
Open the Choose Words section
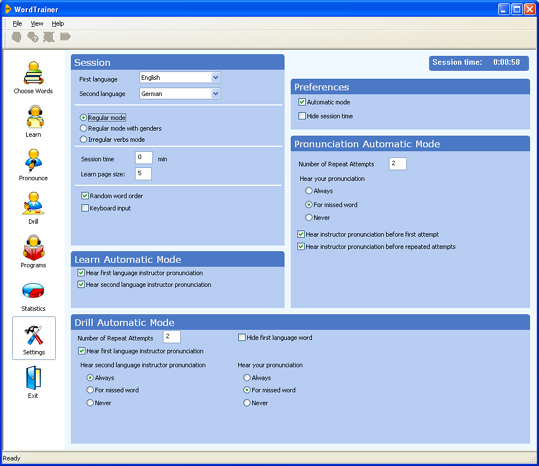coord(33,77)
